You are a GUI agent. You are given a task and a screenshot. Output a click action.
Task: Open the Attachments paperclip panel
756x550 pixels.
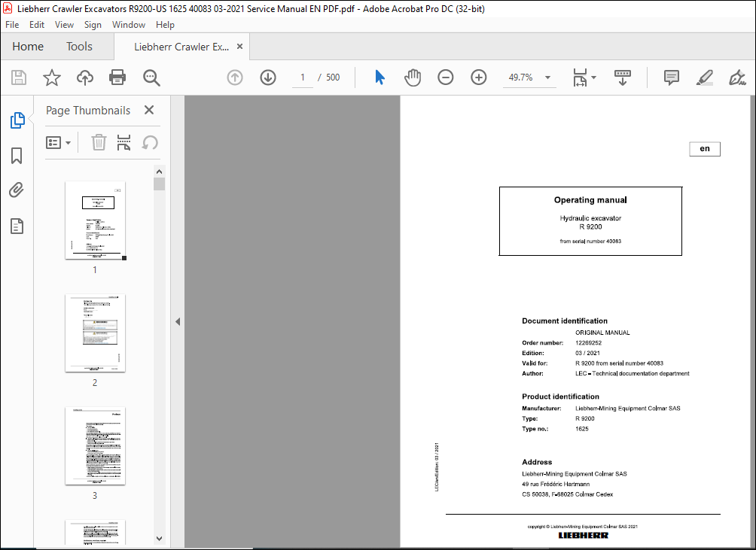point(17,190)
